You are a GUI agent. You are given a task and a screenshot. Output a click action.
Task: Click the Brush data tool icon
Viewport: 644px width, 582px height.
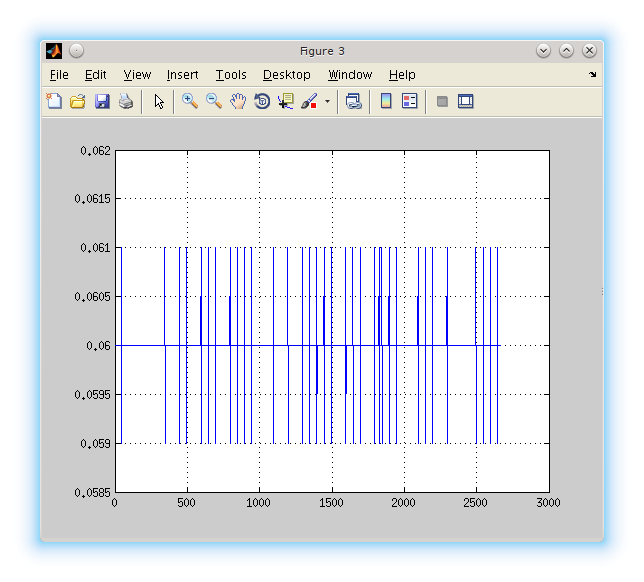[309, 101]
